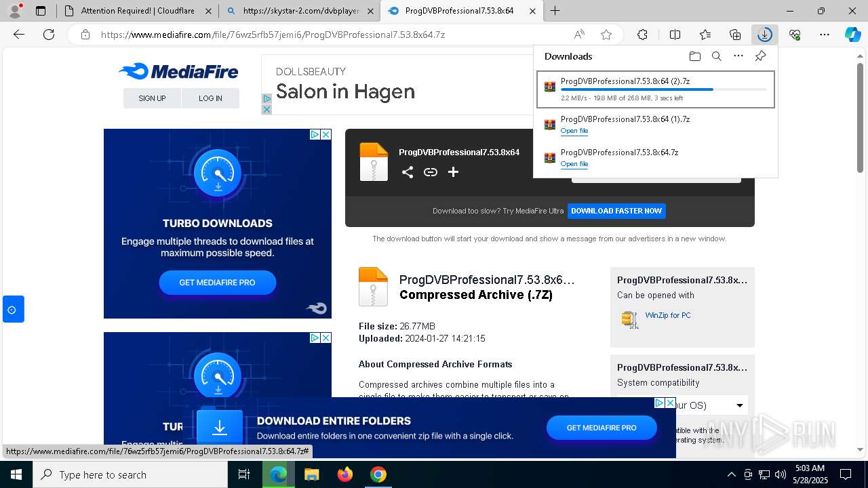Image resolution: width=868 pixels, height=488 pixels.
Task: Click GET MEDIAFIRE PRO in bottom banner
Action: click(601, 428)
